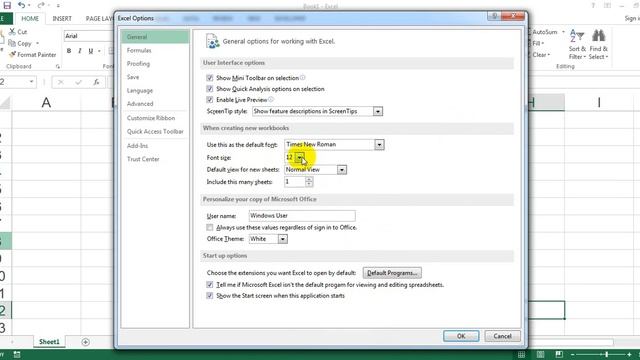Select the Format Painter brush
The width and height of the screenshot is (640, 360).
12,54
